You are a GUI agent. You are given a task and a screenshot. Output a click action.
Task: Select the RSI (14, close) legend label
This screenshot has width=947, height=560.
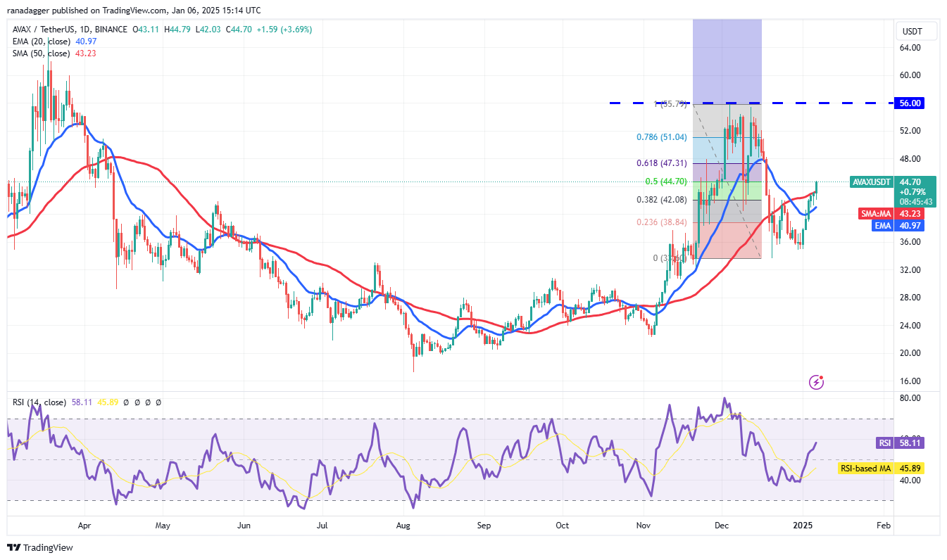pyautogui.click(x=39, y=402)
